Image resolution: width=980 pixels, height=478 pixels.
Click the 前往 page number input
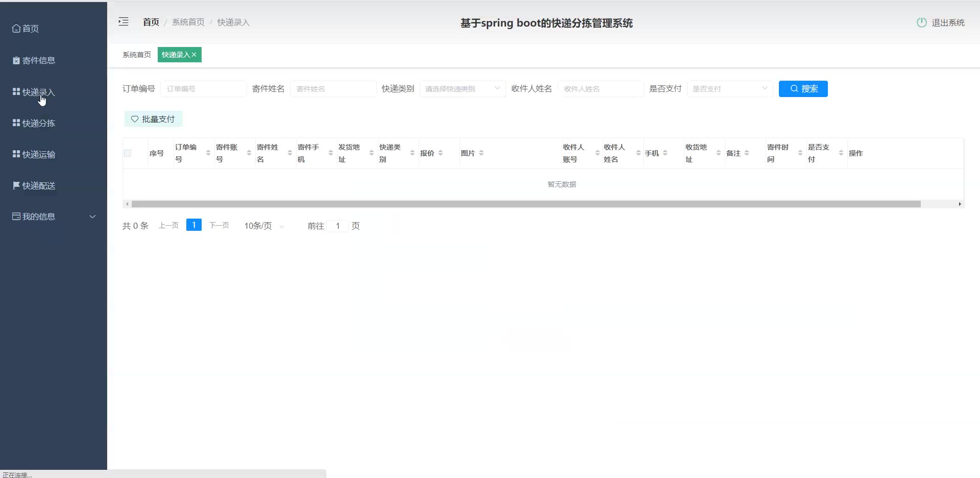[337, 226]
